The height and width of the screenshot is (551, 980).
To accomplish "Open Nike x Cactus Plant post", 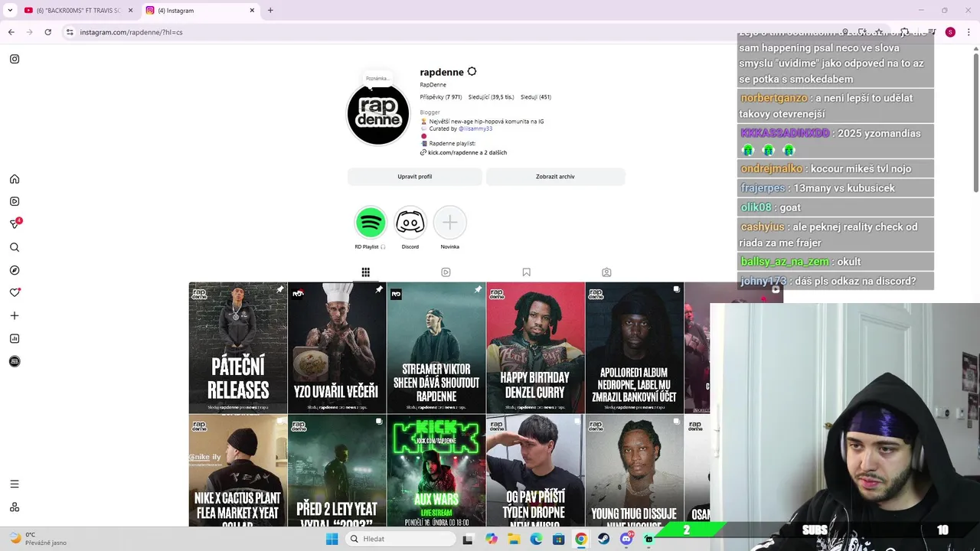I will pos(238,471).
